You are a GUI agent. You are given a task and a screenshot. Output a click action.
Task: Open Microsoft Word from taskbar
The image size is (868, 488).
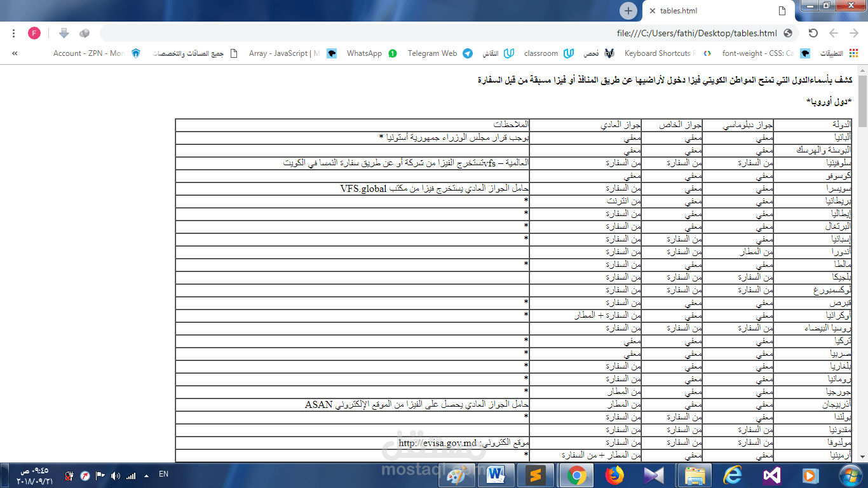click(x=496, y=475)
